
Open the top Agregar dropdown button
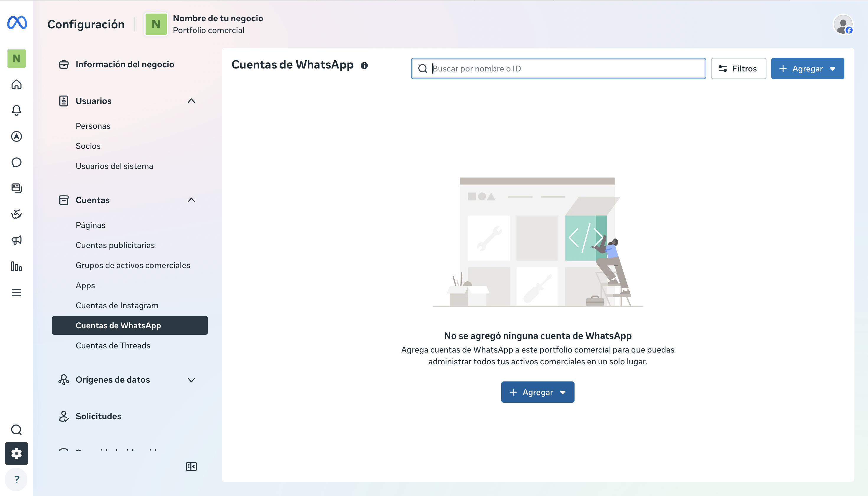click(807, 68)
